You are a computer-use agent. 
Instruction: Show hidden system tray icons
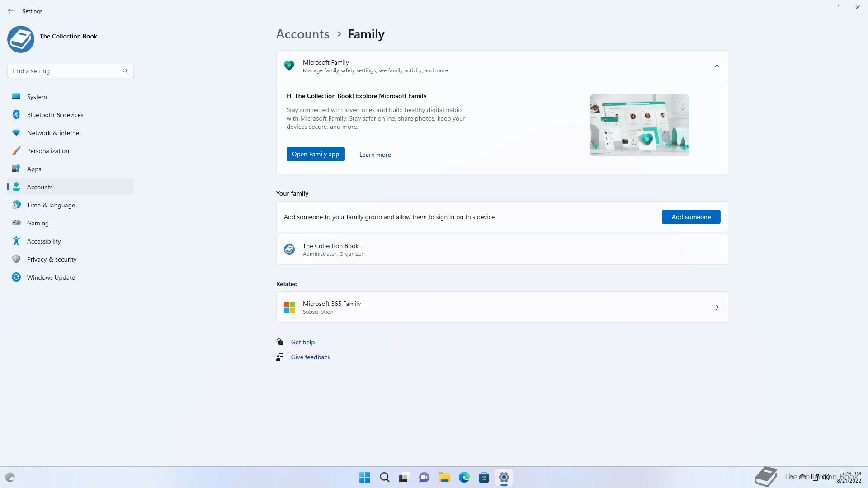[x=791, y=477]
